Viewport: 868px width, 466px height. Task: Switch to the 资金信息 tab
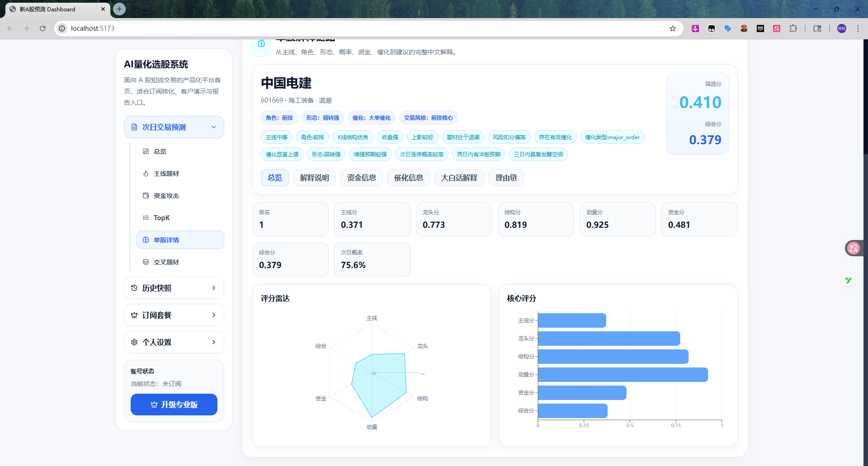click(362, 178)
